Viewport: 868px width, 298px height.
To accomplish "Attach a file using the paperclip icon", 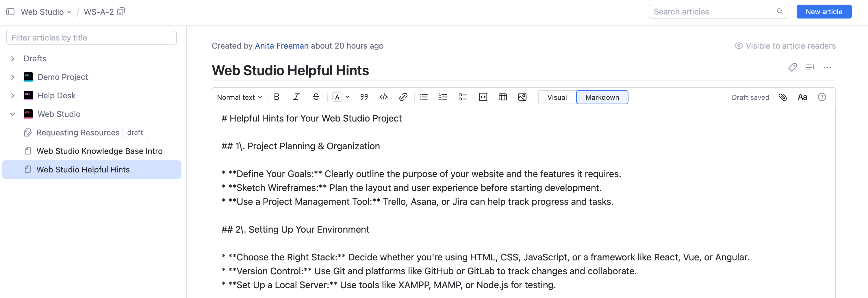I will 782,97.
